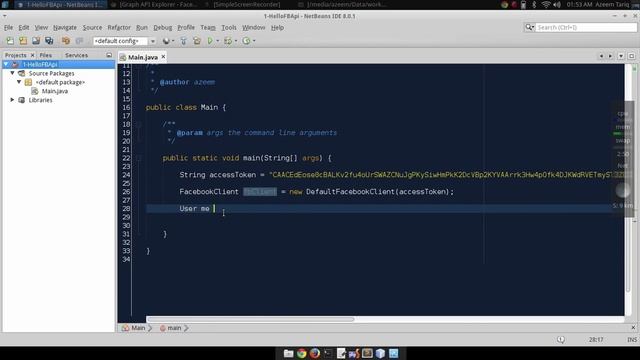Open the File menu
Image resolution: width=640 pixels, height=360 pixels.
(9, 27)
